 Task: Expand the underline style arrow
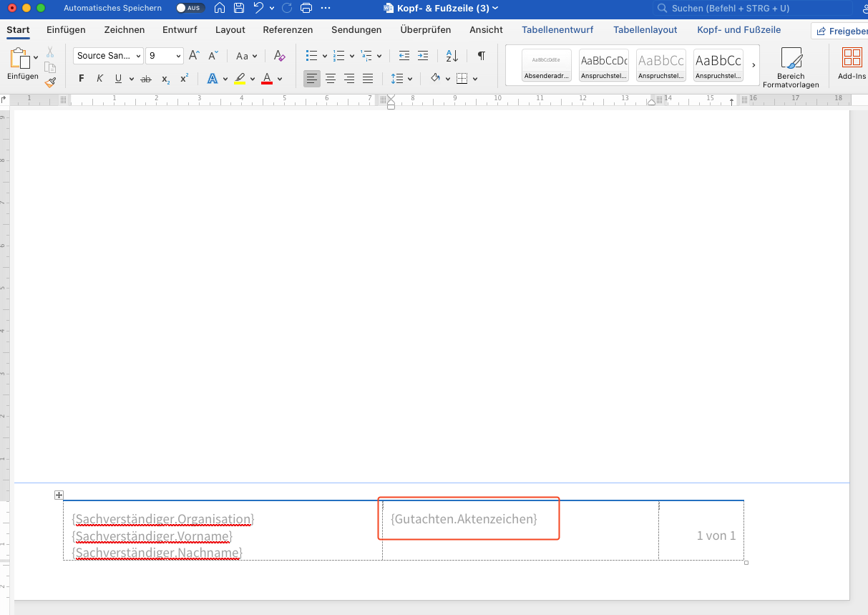point(131,79)
